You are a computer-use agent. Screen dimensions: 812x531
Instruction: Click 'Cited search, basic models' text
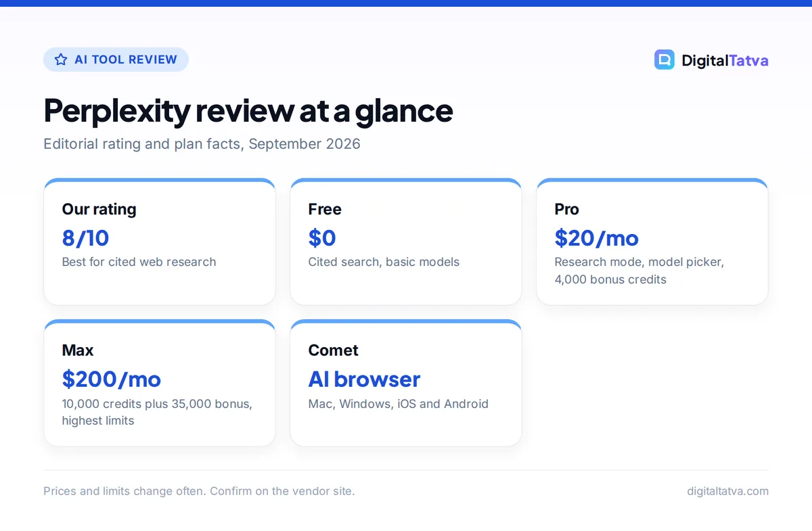[x=384, y=262]
